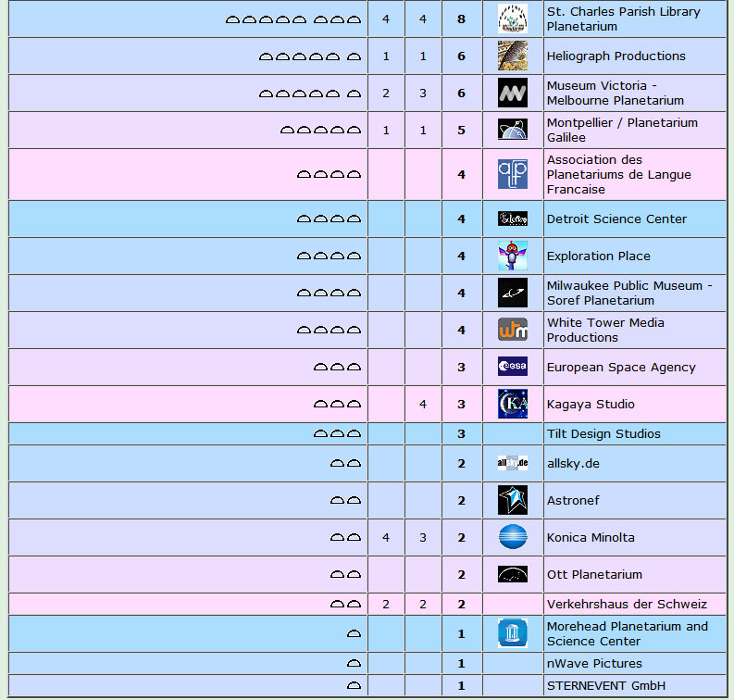The image size is (734, 700).
Task: Click Association des Planetariums de Langue Francaise
Action: tap(619, 174)
